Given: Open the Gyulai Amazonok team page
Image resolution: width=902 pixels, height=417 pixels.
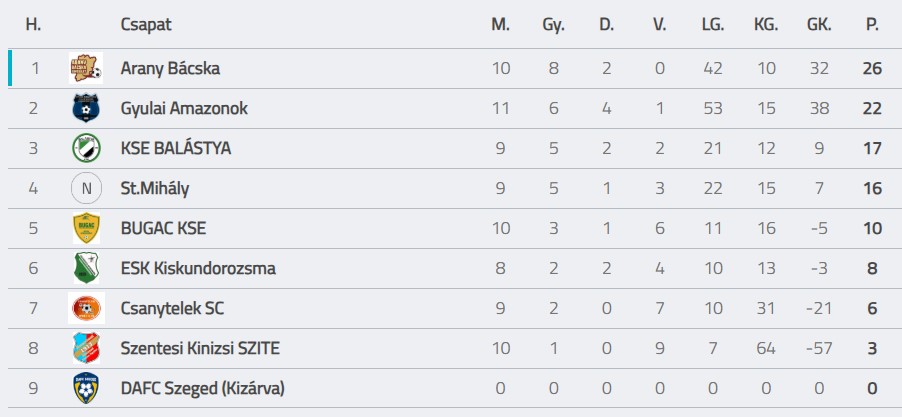Looking at the screenshot, I should tap(183, 109).
